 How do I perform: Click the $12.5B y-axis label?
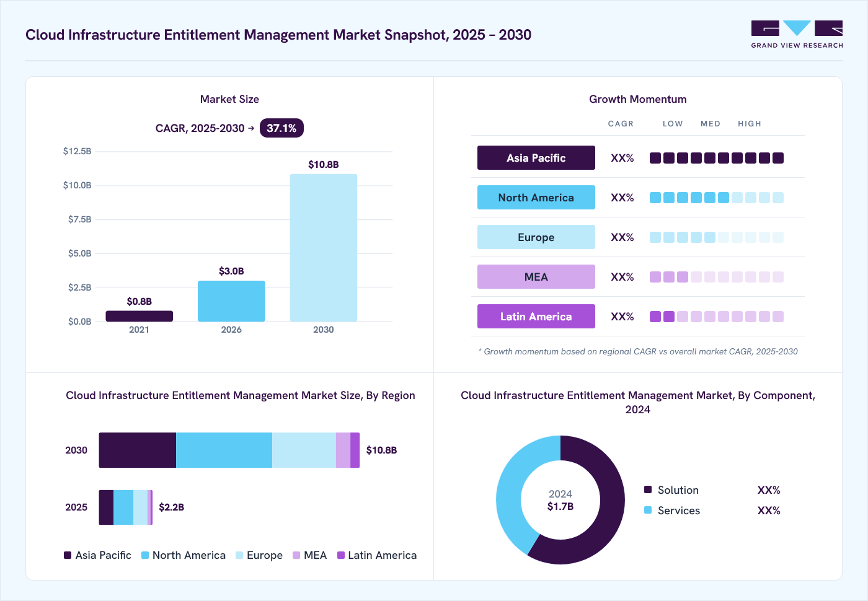[x=77, y=151]
